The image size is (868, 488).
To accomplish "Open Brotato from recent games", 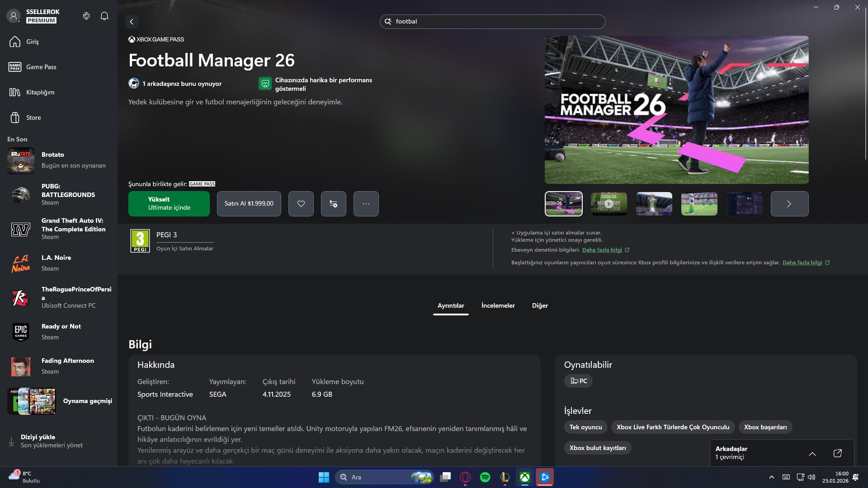I will 59,160.
